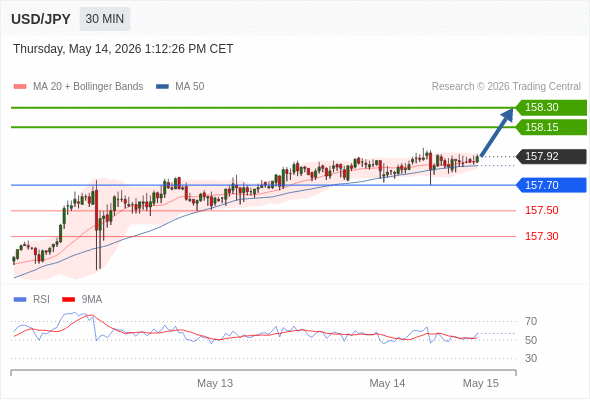590x400 pixels.
Task: Click the 157.92 current price label
Action: [x=551, y=156]
